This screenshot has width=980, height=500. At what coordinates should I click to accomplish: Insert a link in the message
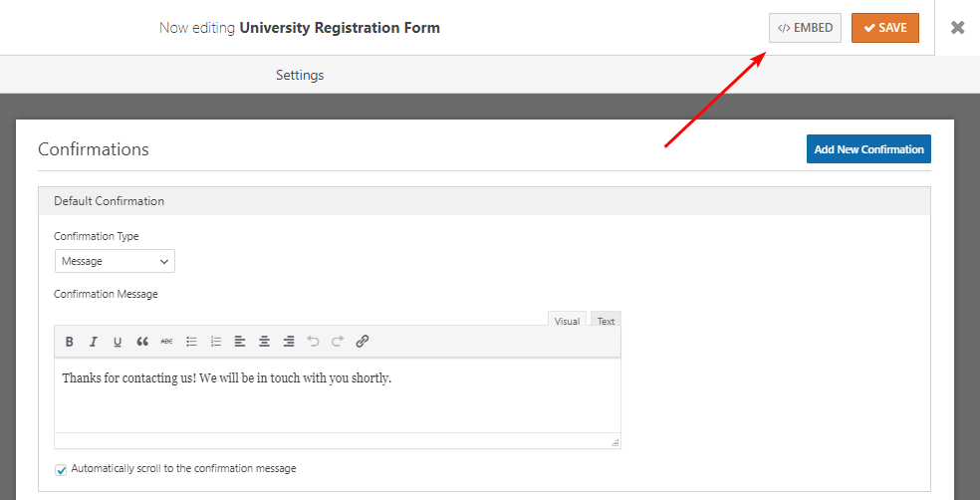[363, 342]
